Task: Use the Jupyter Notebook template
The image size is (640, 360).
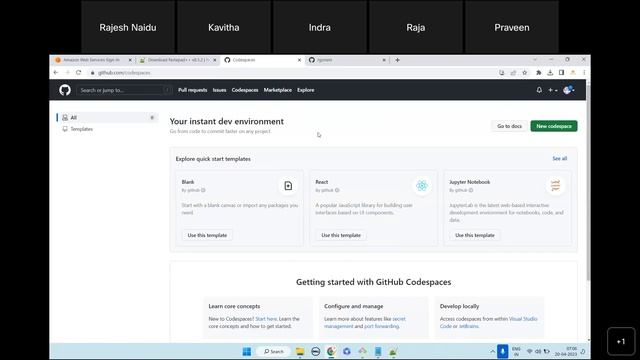Action: (475, 235)
